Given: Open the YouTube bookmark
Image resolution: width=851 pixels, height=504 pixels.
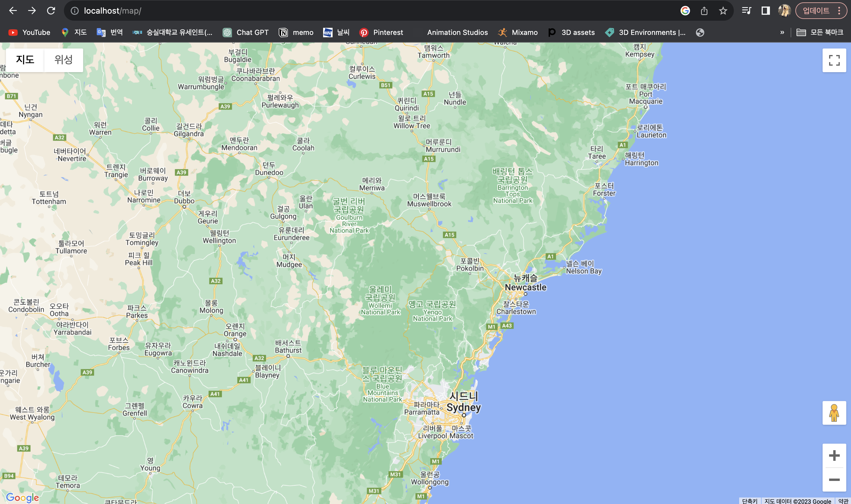Looking at the screenshot, I should [29, 33].
